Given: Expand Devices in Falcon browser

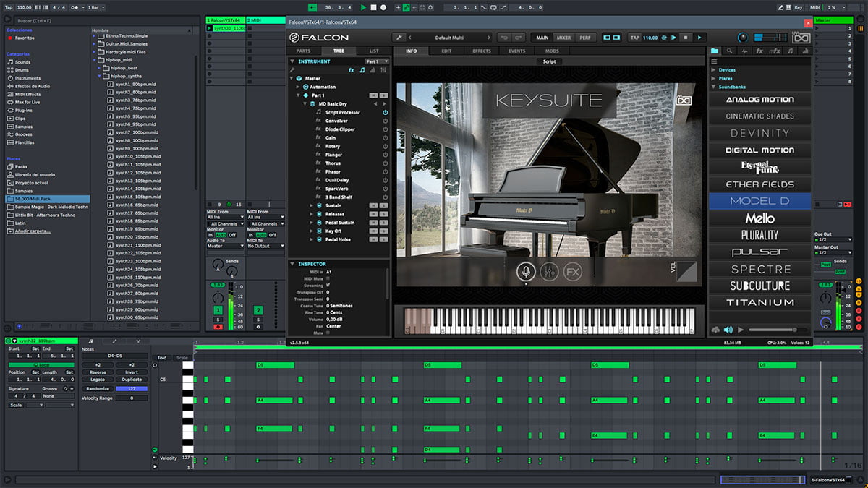Looking at the screenshot, I should 712,70.
